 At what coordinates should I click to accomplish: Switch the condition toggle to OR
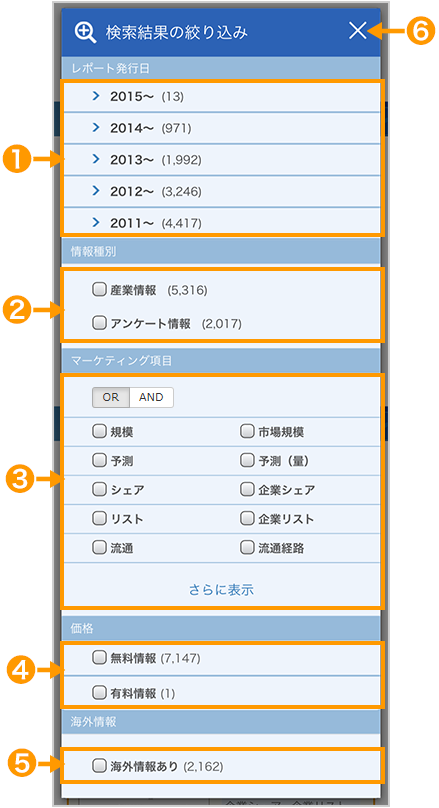click(x=111, y=397)
